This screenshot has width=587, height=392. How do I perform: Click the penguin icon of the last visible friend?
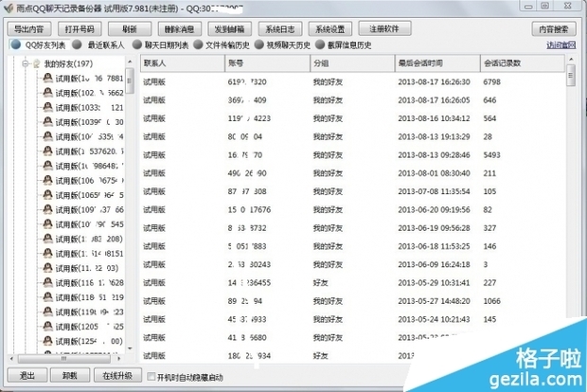45,341
